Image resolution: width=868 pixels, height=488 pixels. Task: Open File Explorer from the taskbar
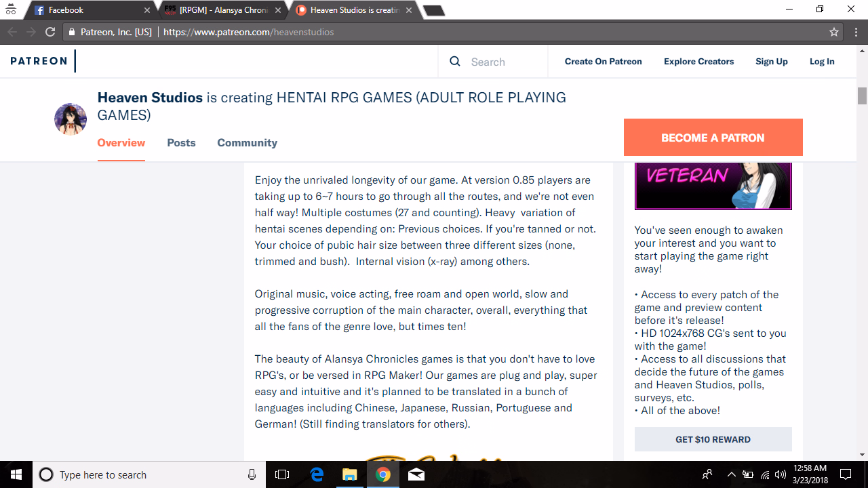349,474
